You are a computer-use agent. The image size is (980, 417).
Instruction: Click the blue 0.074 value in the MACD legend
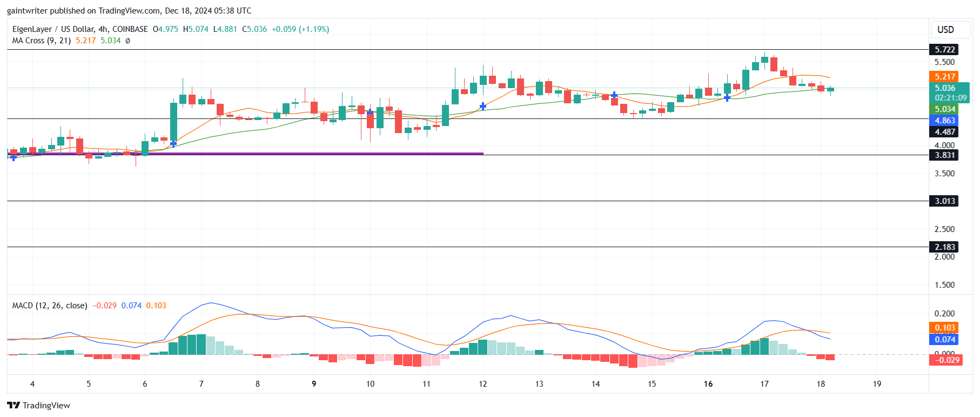pos(131,306)
